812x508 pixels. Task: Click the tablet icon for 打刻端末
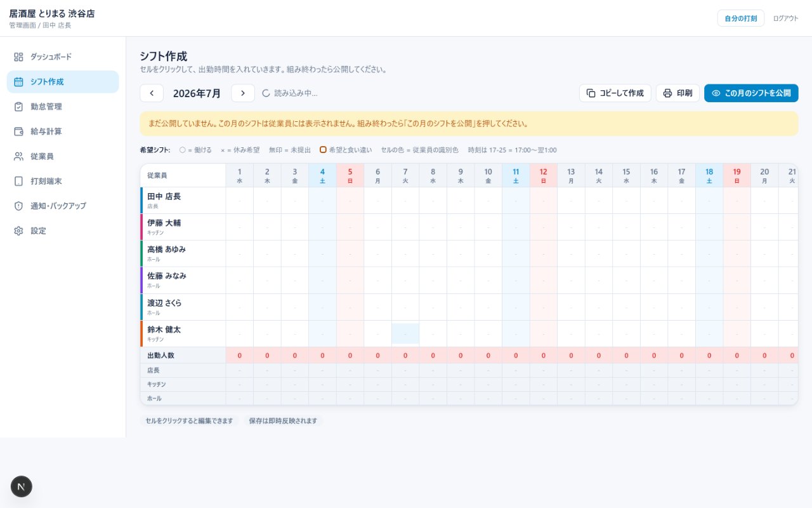18,181
